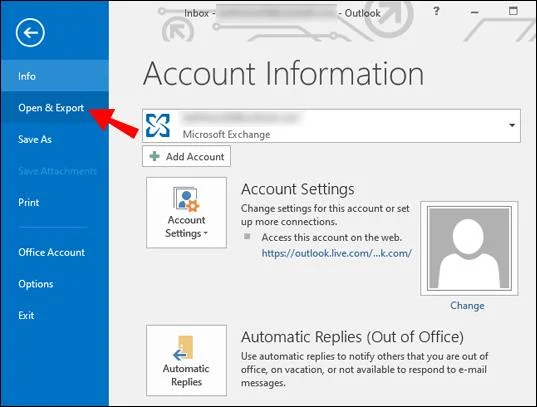Click the Add Account button
Image resolution: width=537 pixels, height=407 pixels.
186,157
